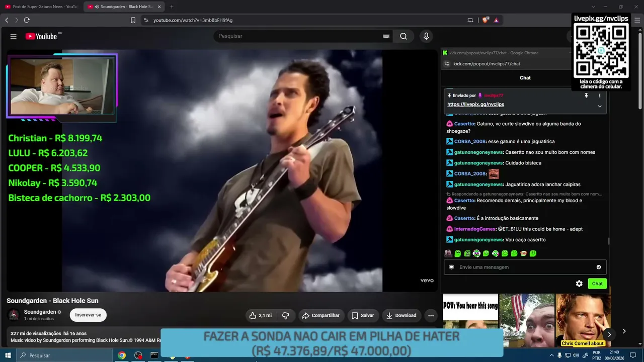This screenshot has width=644, height=362.
Task: Open Kick chat settings gear
Action: click(579, 284)
